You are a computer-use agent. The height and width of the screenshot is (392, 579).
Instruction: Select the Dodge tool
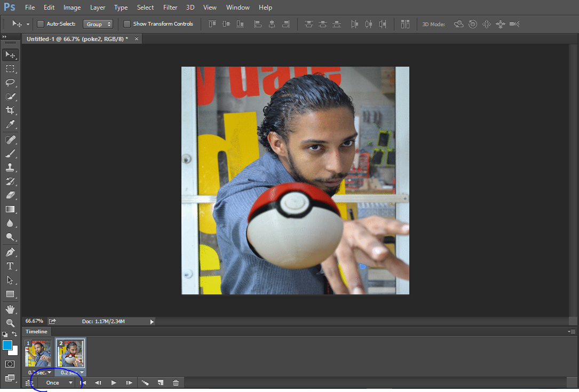(x=10, y=237)
